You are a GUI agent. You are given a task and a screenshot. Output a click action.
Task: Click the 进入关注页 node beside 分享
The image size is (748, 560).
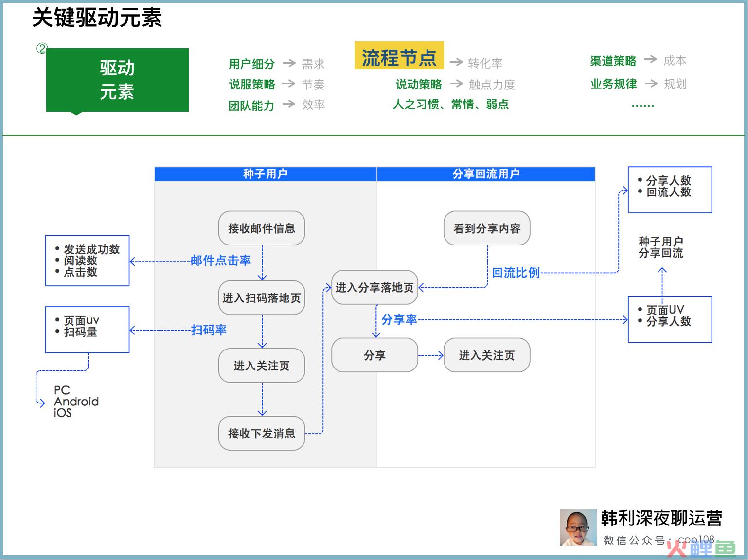(x=487, y=355)
